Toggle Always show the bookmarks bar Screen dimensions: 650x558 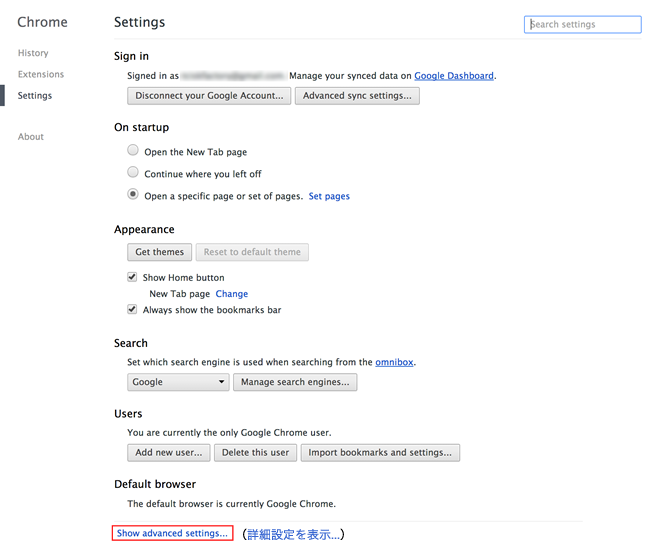pyautogui.click(x=132, y=309)
